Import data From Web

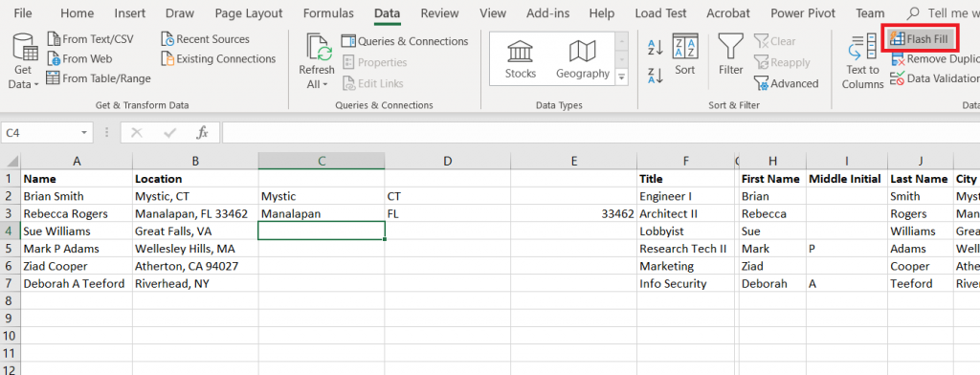pyautogui.click(x=79, y=58)
